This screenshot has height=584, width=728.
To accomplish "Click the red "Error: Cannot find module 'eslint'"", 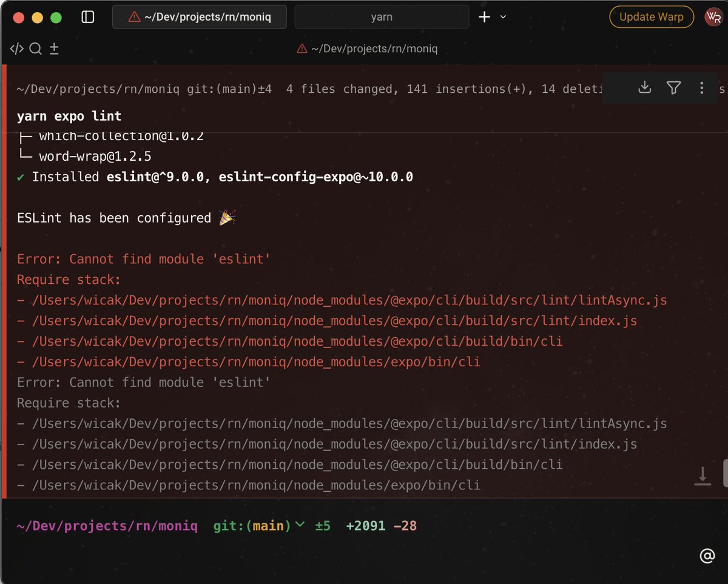I will click(x=143, y=259).
